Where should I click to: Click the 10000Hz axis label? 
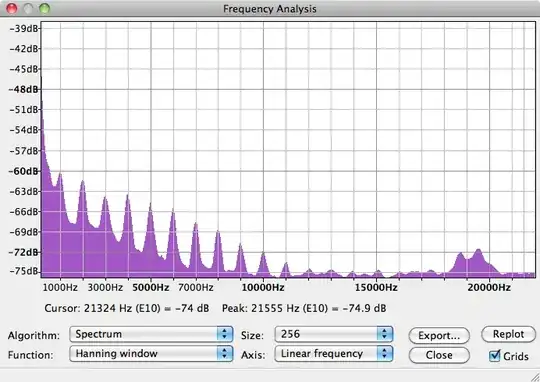pyautogui.click(x=263, y=287)
